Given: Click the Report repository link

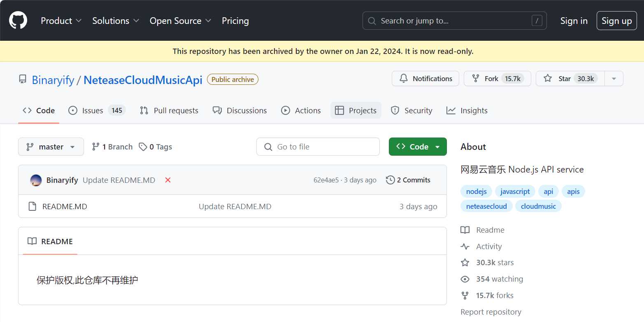Looking at the screenshot, I should 491,312.
